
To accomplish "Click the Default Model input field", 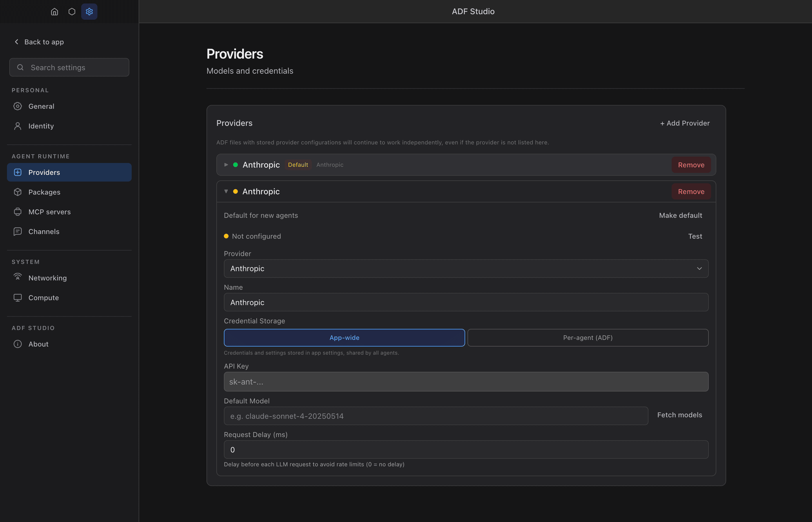I will click(436, 416).
